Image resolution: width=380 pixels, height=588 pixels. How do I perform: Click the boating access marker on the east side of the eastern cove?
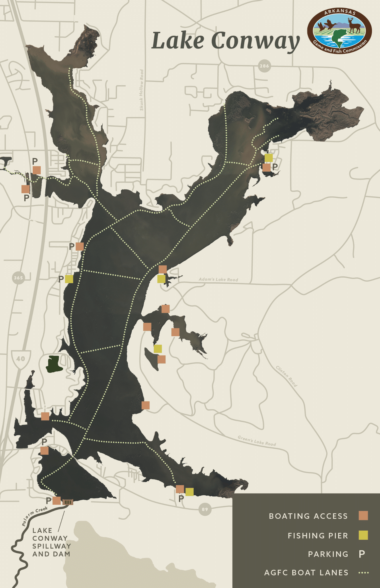coord(175,332)
